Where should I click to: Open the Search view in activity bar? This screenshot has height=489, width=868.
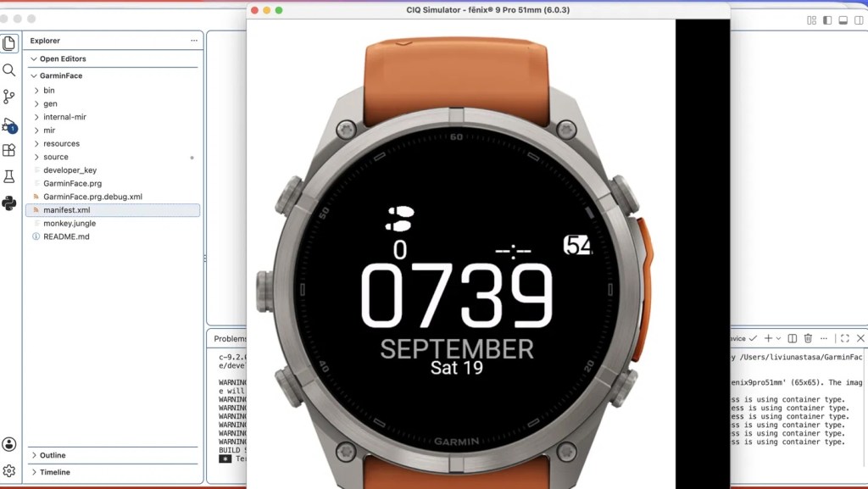[8, 70]
